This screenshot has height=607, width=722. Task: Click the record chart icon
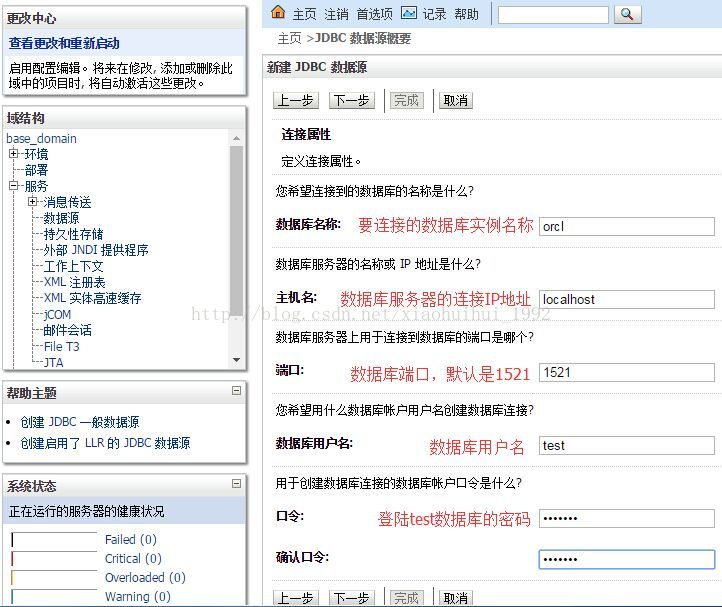[409, 13]
